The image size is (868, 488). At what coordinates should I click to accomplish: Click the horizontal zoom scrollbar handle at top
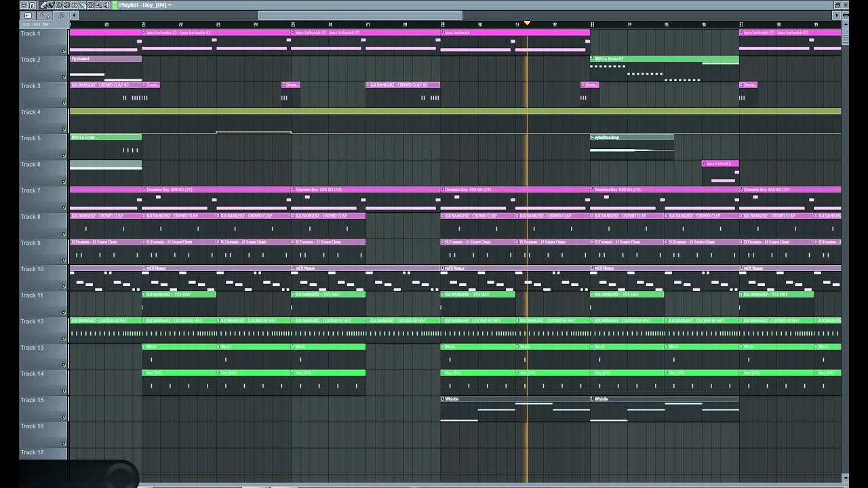point(360,15)
